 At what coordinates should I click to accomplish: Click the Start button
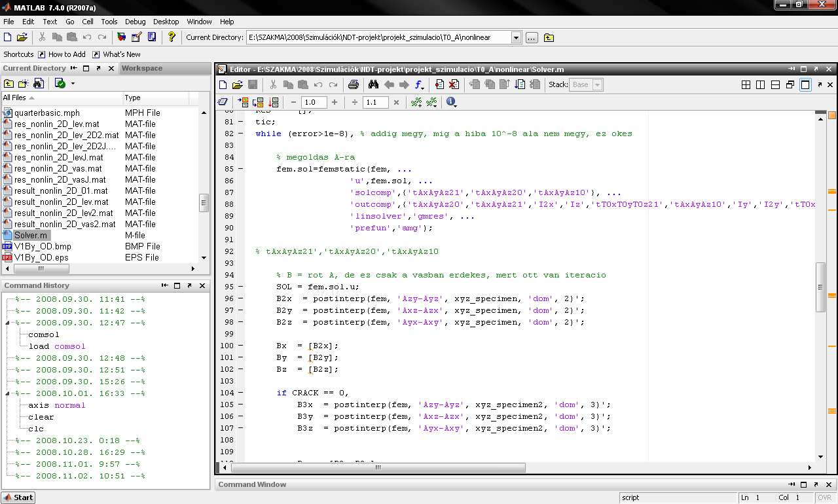(18, 497)
